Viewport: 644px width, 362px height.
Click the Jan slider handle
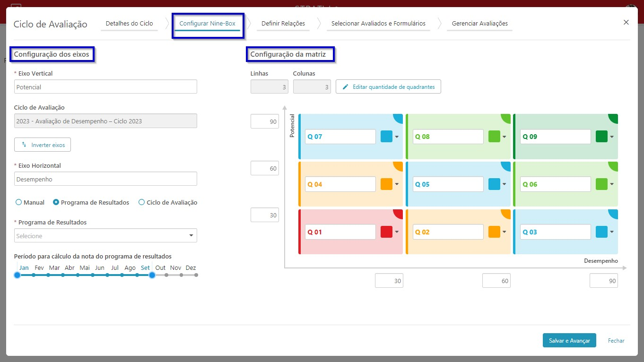click(17, 275)
